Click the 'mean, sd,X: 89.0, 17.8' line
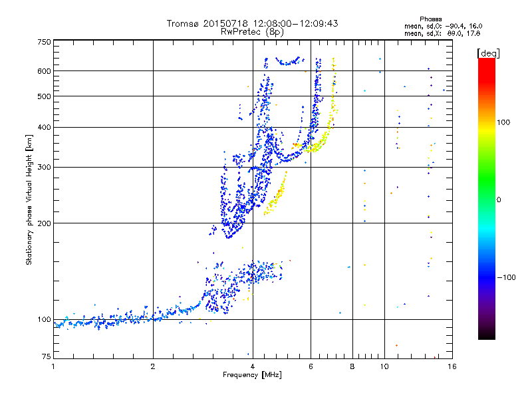This screenshot has height=399, width=532. coord(442,33)
